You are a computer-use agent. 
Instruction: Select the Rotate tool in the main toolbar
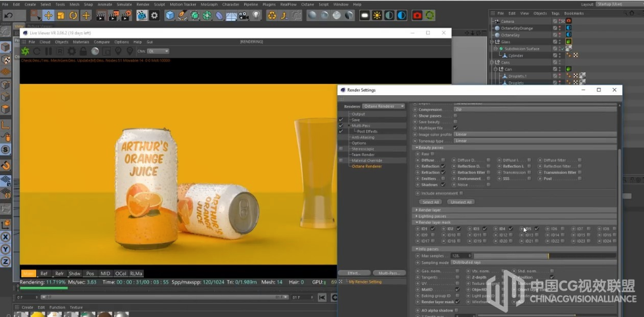point(73,16)
